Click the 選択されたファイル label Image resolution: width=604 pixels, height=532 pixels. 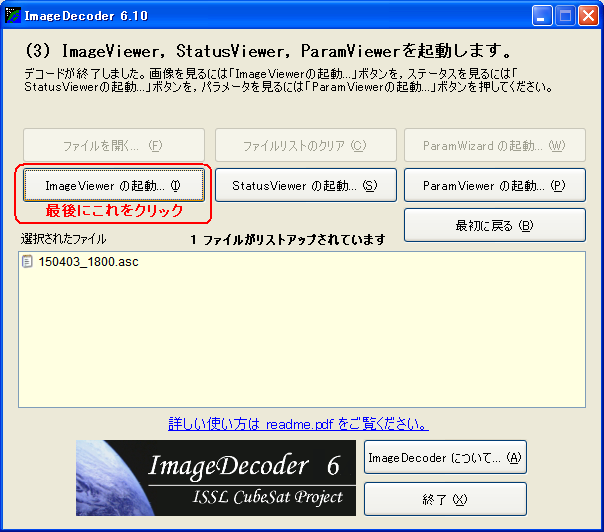pyautogui.click(x=64, y=239)
